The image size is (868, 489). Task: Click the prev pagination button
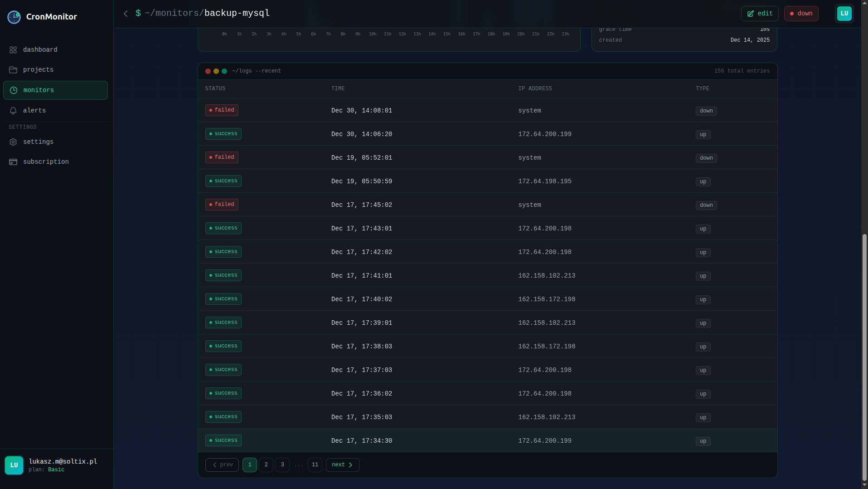pos(222,465)
